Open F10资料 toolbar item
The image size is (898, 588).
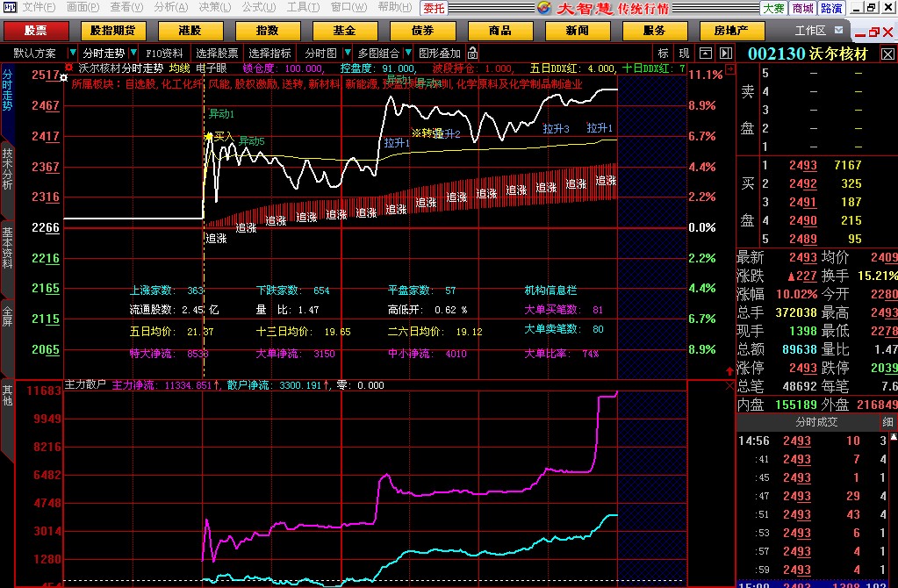(164, 54)
